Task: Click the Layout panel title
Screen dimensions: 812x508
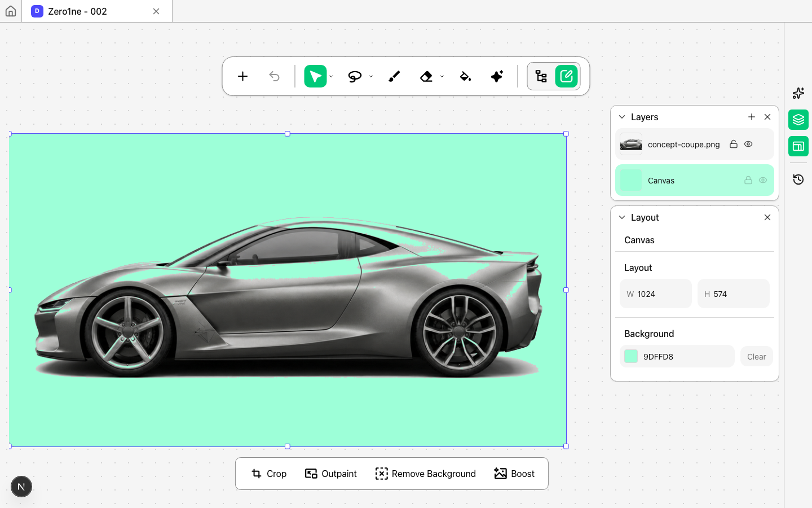Action: (645, 217)
